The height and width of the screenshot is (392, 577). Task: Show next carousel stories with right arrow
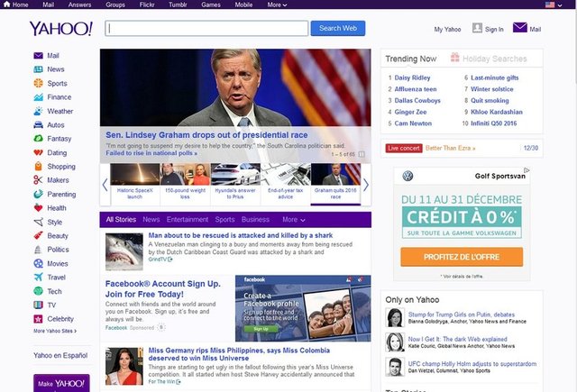[x=366, y=185]
